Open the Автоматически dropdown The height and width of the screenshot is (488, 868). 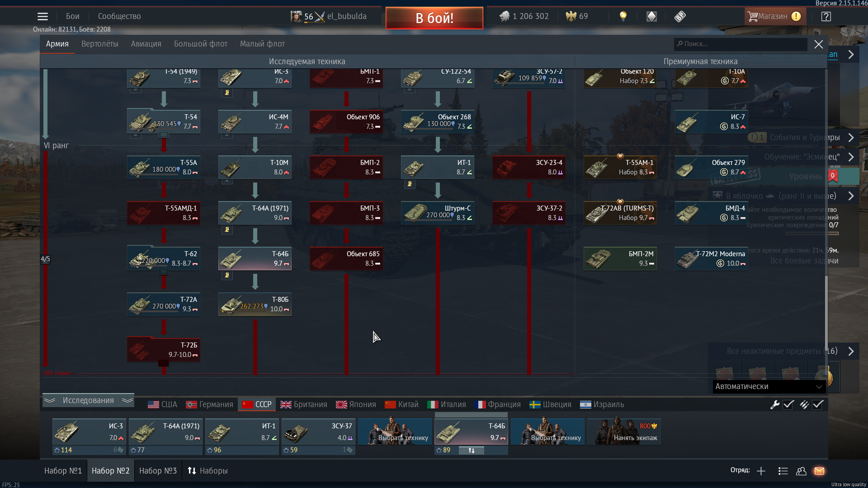point(769,386)
